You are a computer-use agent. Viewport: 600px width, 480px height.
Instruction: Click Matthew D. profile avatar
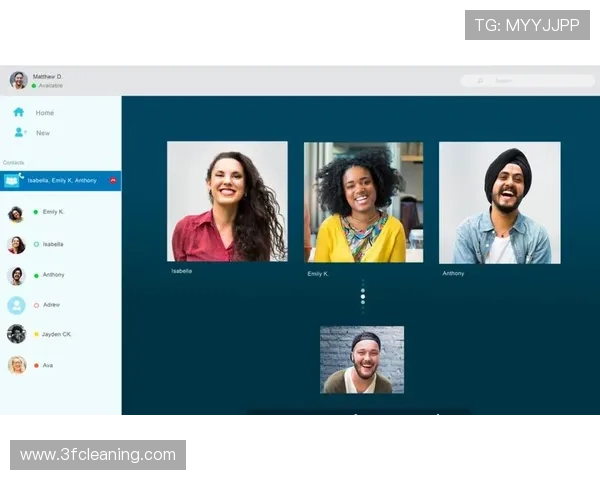click(18, 80)
